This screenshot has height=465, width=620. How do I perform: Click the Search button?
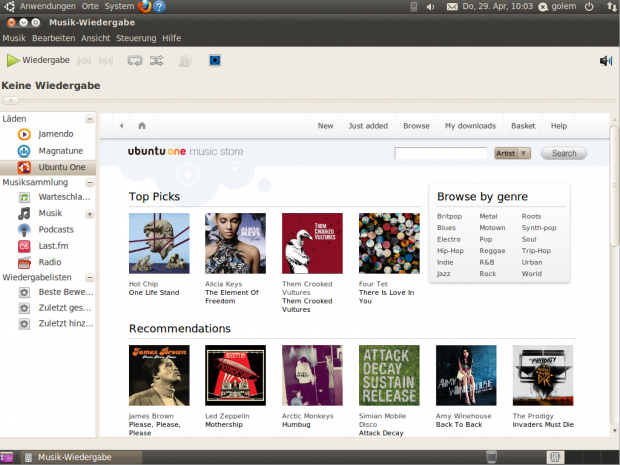pyautogui.click(x=564, y=153)
